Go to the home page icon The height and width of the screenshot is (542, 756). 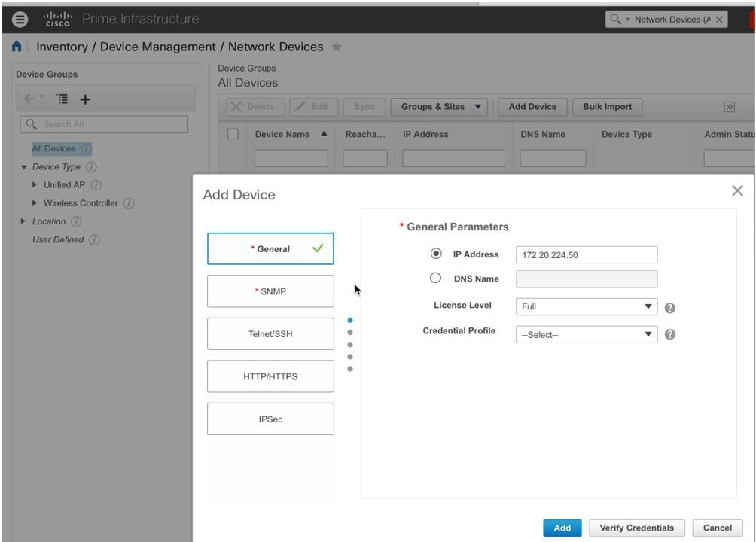coord(17,46)
